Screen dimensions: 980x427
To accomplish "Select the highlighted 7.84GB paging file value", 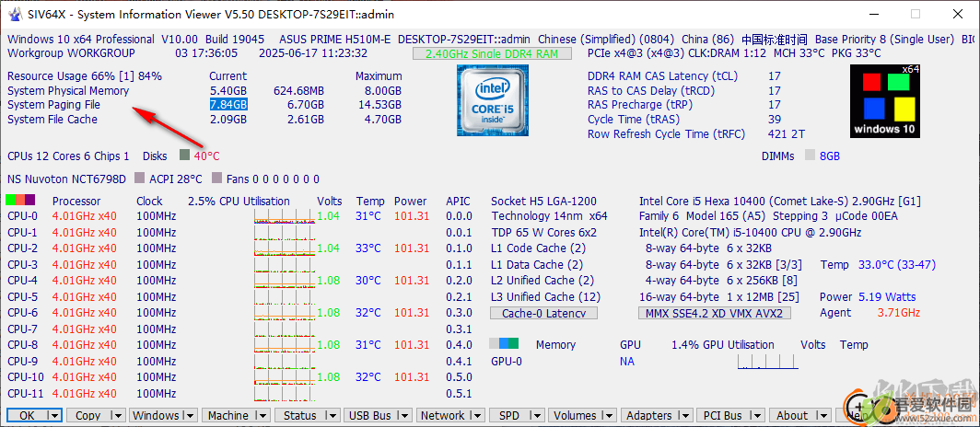I will tap(228, 105).
